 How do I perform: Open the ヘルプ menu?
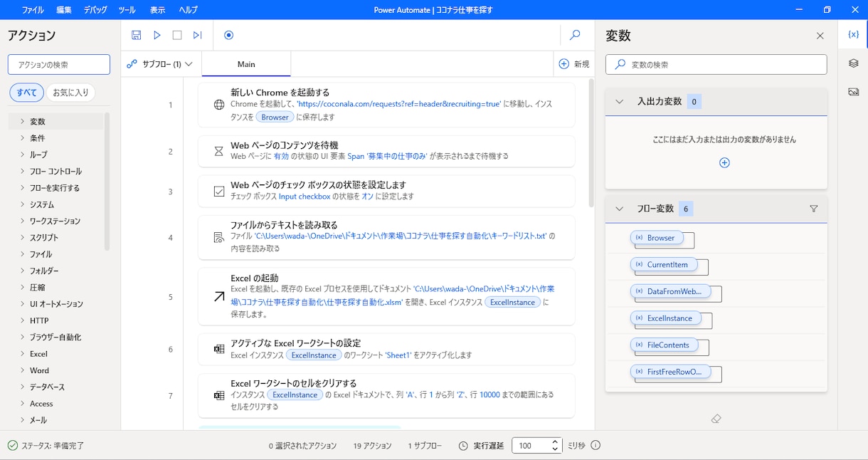pos(189,10)
